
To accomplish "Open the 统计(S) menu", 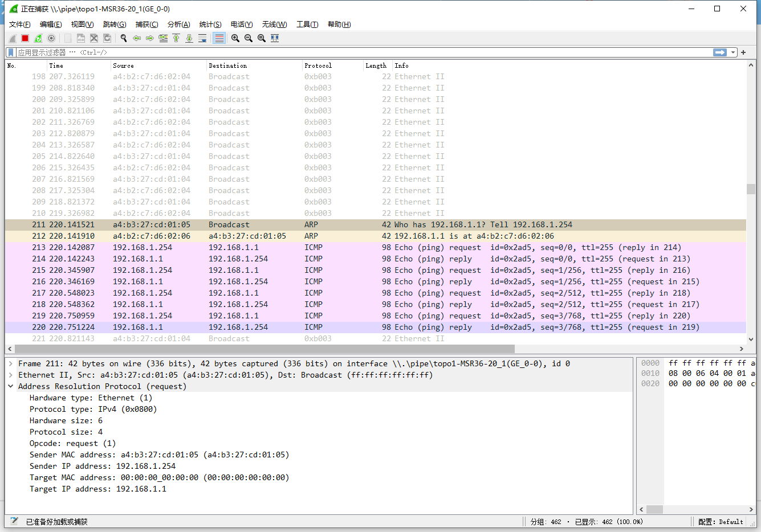I will click(x=210, y=24).
